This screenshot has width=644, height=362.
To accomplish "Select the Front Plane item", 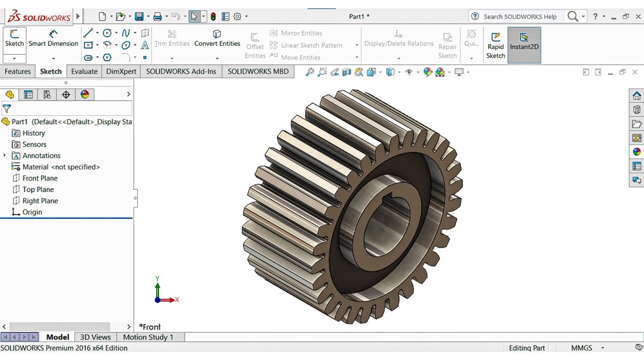I will coord(40,178).
